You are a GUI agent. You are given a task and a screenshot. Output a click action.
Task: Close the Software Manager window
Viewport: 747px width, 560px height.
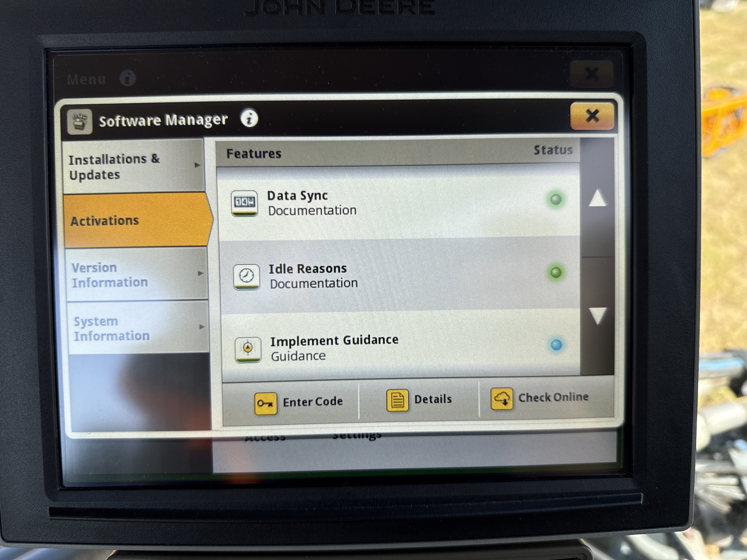tap(592, 116)
